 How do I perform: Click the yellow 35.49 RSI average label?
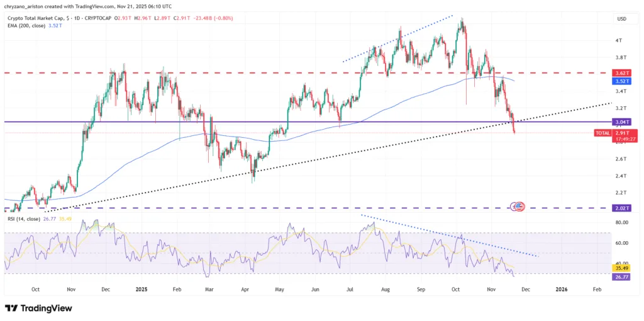(x=621, y=267)
